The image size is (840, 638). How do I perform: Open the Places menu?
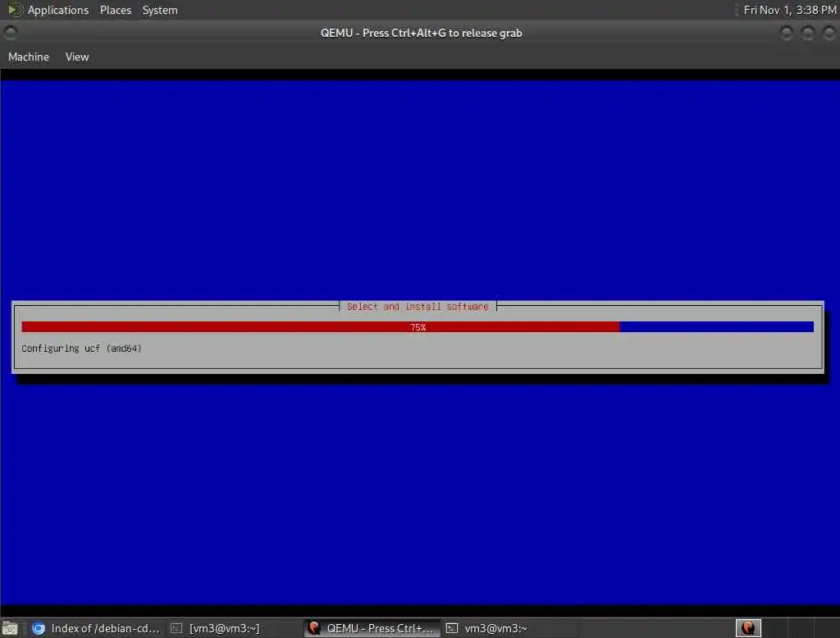[x=115, y=10]
